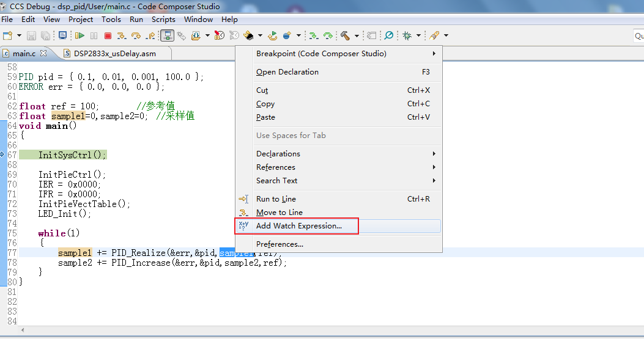Switch to the main.c editor tab

24,54
